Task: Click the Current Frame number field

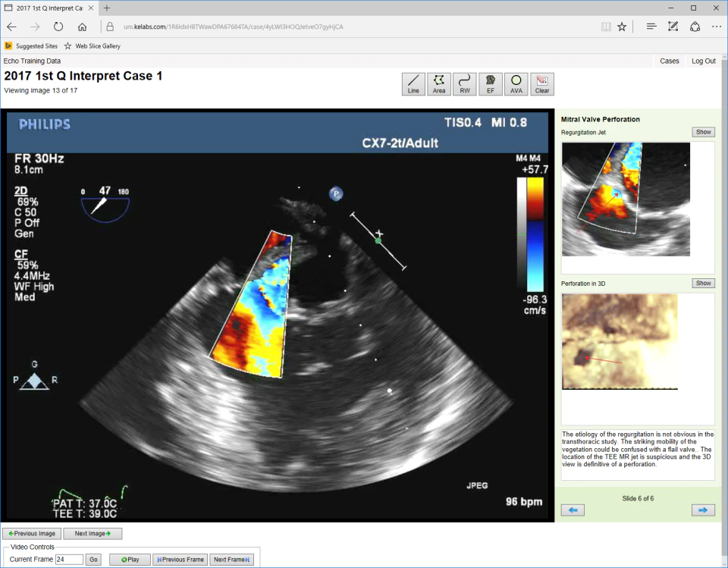Action: (x=69, y=560)
